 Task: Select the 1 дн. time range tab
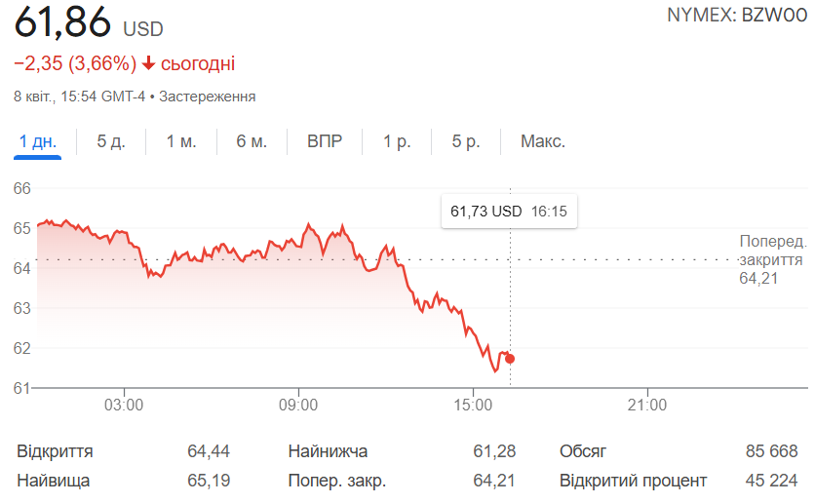(38, 141)
